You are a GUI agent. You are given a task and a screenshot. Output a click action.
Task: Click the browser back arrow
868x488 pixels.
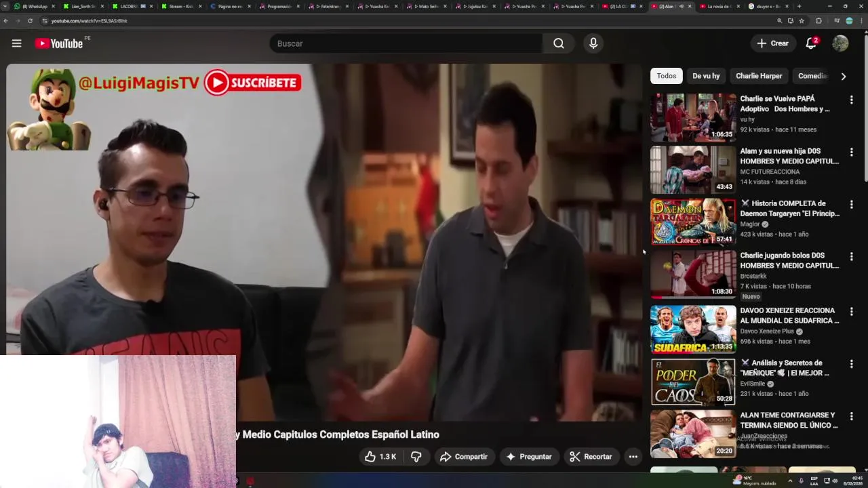[x=6, y=21]
